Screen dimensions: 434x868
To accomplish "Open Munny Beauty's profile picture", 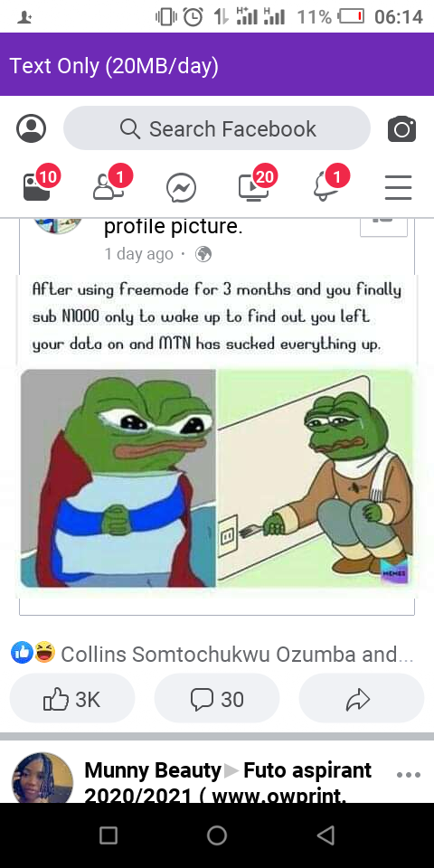I will (42, 778).
